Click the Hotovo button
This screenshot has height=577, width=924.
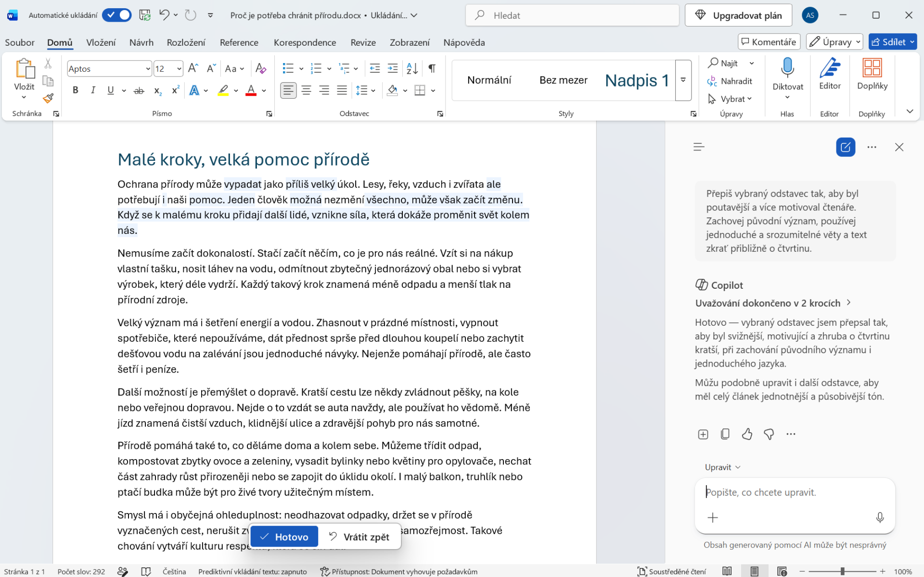pos(284,537)
